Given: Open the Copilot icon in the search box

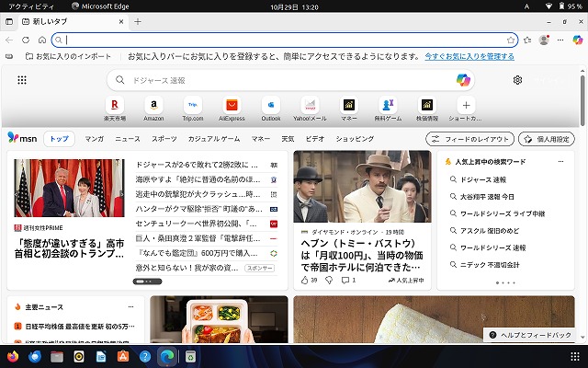Looking at the screenshot, I should pyautogui.click(x=464, y=80).
